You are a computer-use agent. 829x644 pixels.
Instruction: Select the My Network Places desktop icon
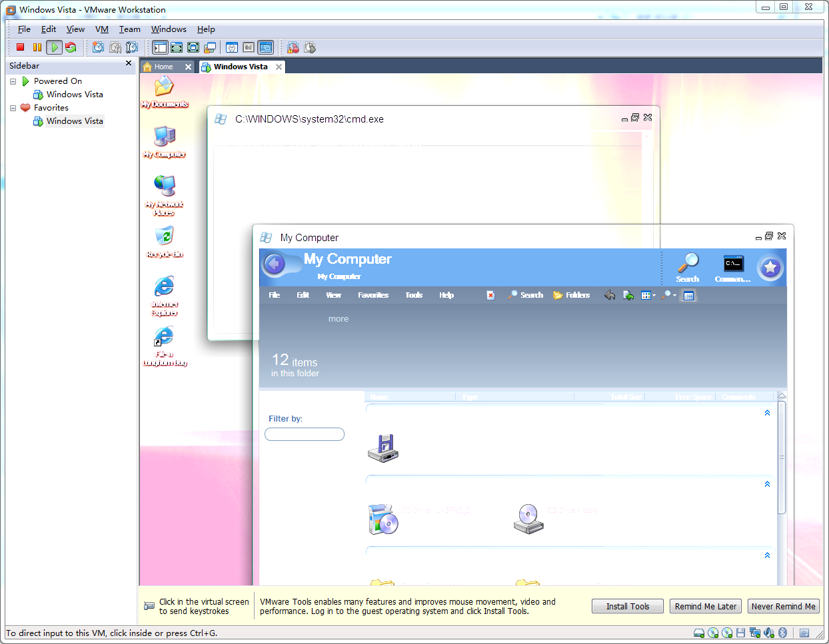click(x=165, y=194)
